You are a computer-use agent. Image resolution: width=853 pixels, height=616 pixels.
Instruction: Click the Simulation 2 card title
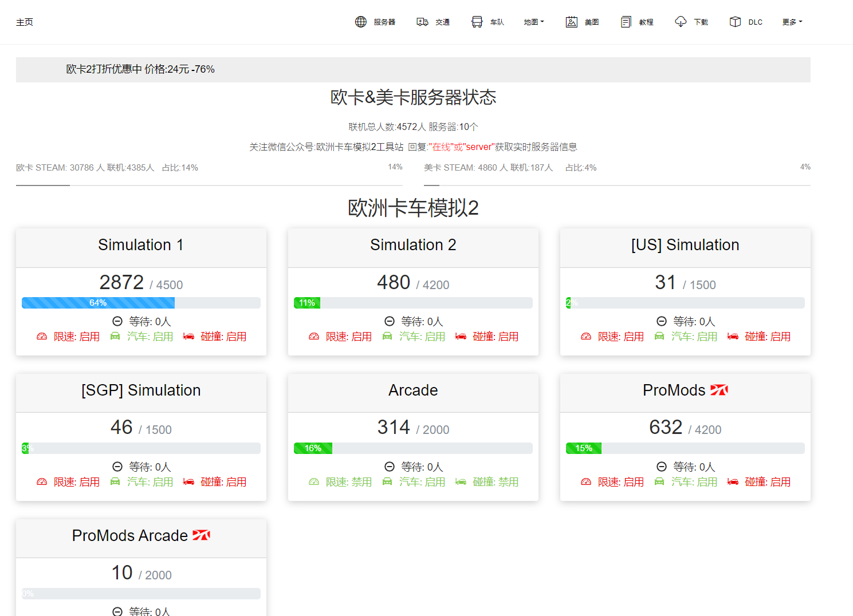click(x=413, y=245)
